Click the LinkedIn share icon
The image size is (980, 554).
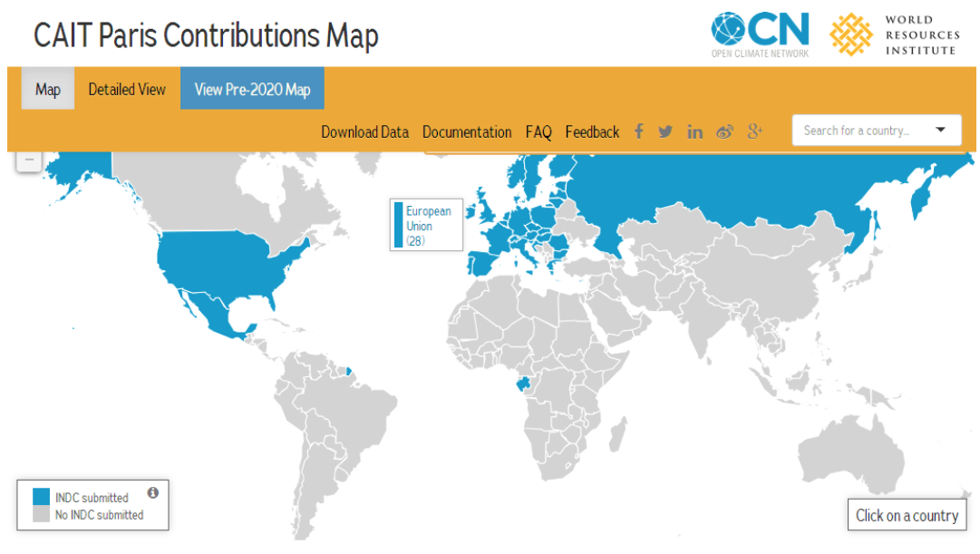tap(694, 131)
